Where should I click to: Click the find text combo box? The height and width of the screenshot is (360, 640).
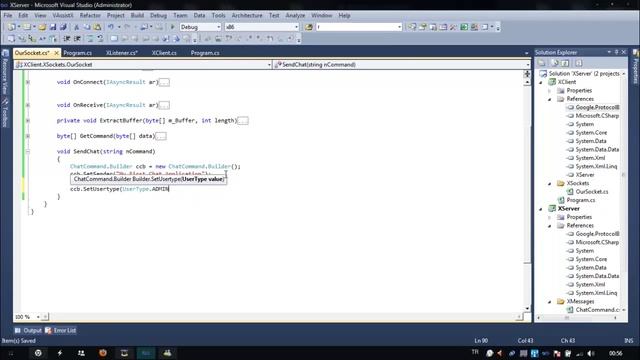(359, 27)
